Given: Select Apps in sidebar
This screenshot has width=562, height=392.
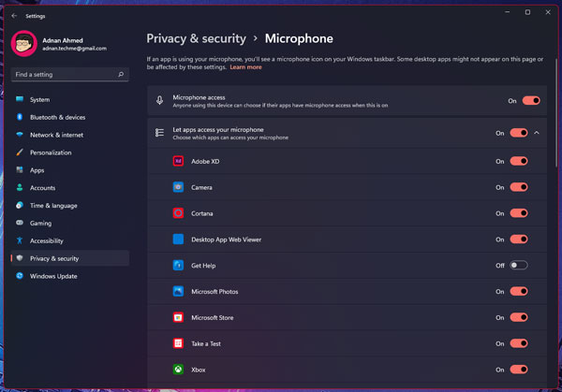Looking at the screenshot, I should 70,169.
